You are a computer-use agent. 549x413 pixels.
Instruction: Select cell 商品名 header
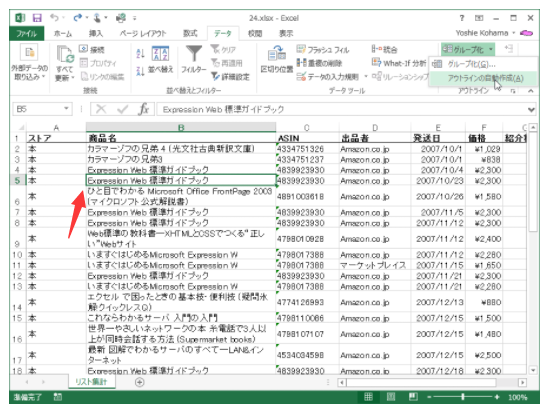coord(181,138)
